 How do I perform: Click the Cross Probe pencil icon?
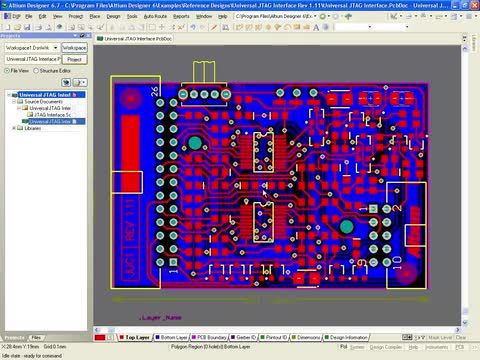pos(214,27)
